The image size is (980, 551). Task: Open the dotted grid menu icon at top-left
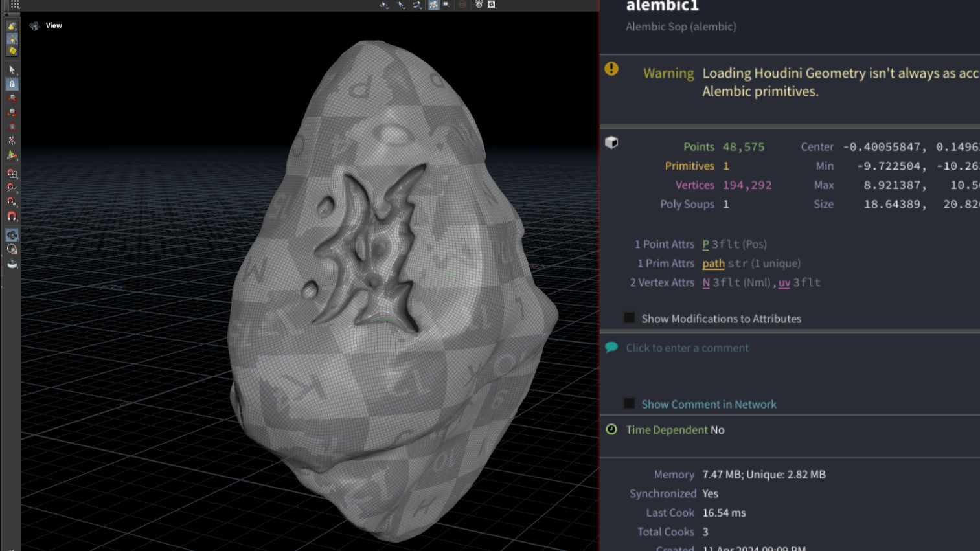14,5
